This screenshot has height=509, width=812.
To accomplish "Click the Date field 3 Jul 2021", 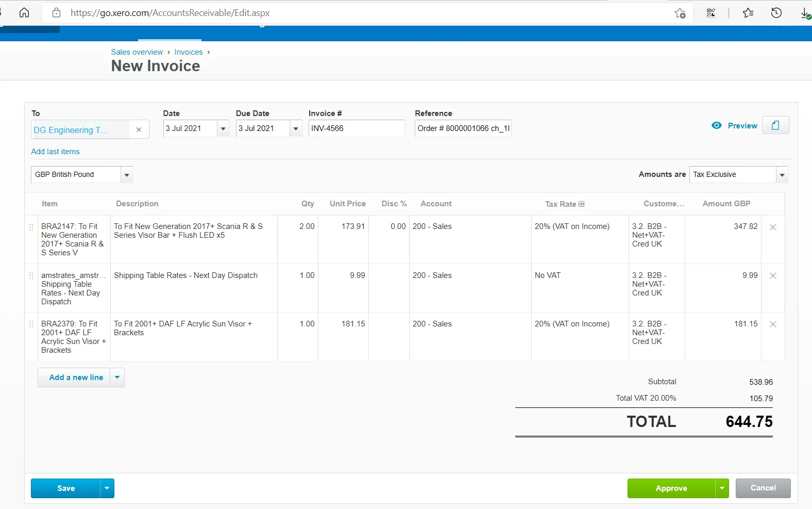I will pos(191,128).
